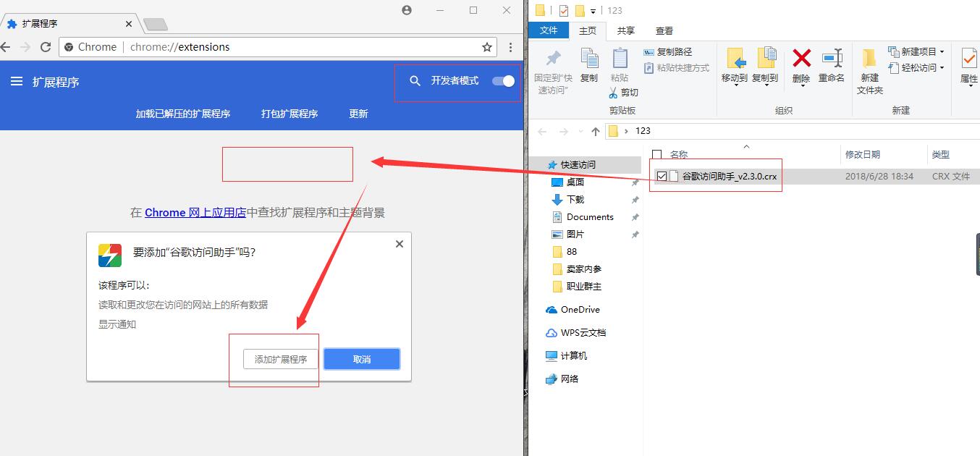
Task: Sort by 修改日期 column header
Action: click(x=863, y=154)
